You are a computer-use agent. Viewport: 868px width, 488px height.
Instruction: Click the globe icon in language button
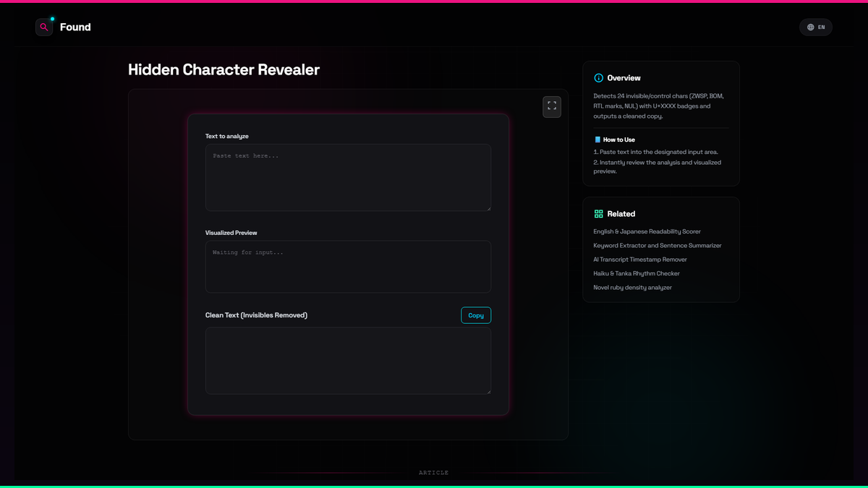(810, 27)
